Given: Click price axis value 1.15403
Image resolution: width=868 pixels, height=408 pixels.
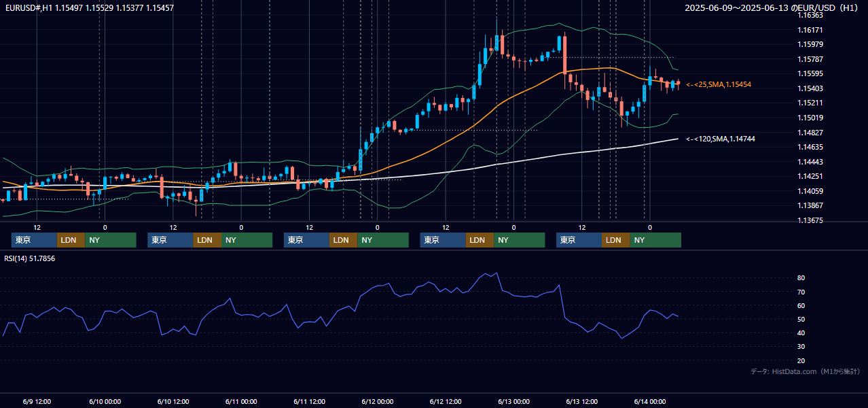Looking at the screenshot, I should [x=810, y=88].
